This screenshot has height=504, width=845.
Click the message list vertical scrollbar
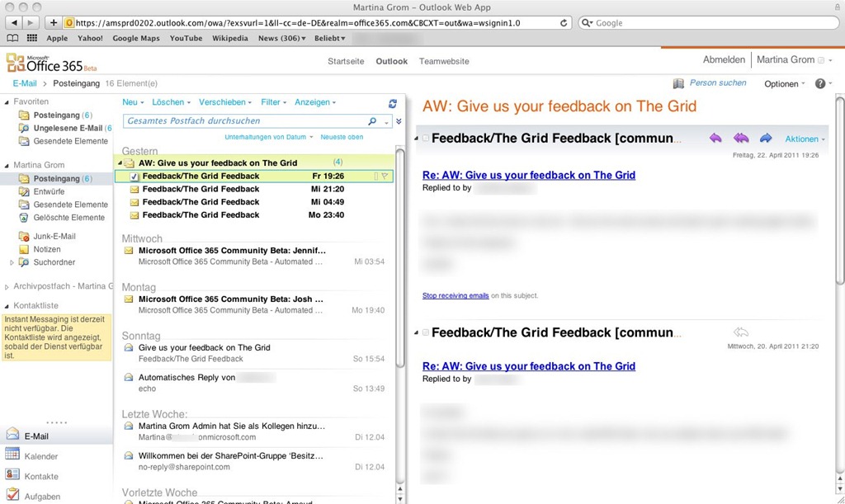[x=400, y=258]
